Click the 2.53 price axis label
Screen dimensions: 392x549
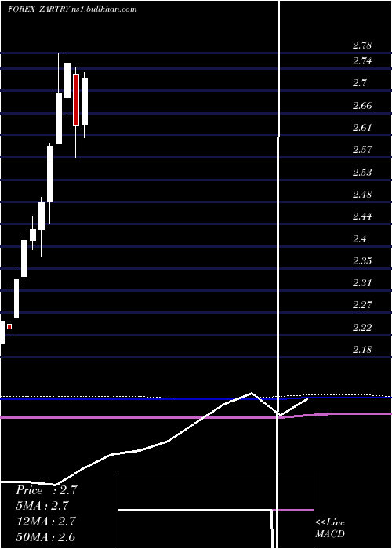point(362,172)
